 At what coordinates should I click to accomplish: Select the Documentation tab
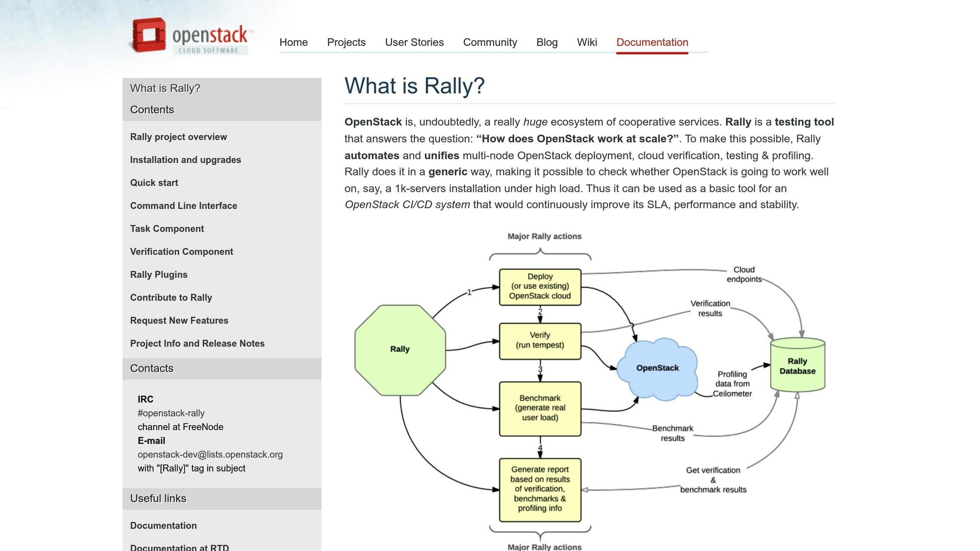point(652,42)
